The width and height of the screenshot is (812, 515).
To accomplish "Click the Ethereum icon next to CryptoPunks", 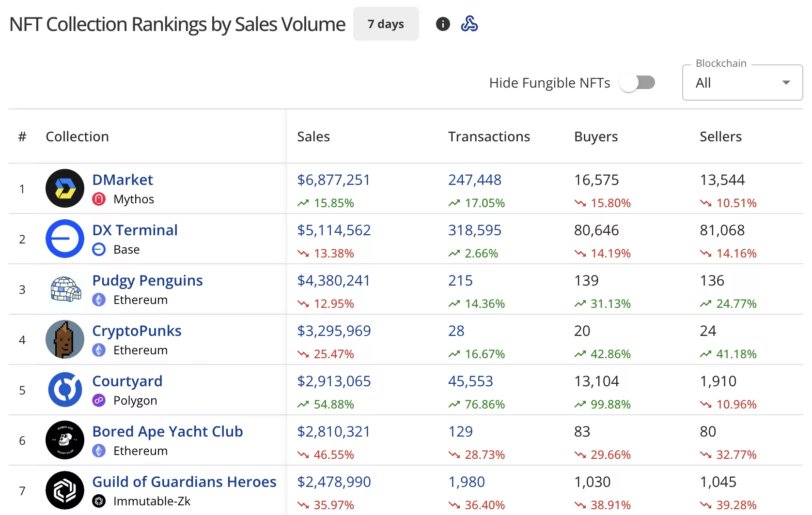I will [99, 350].
